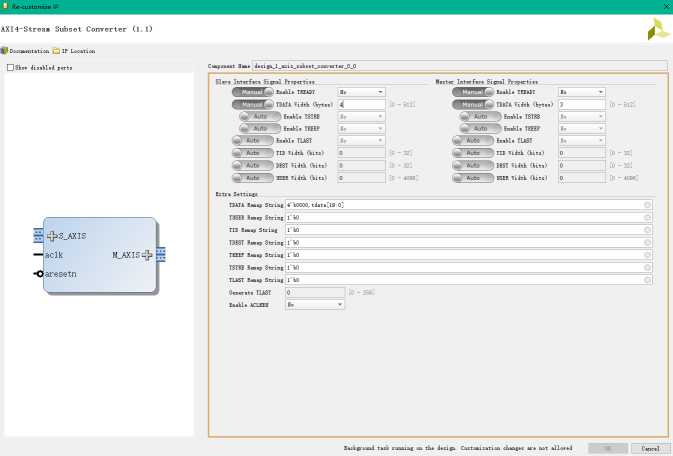Screen dimensions: 673x456
Task: Open slave Enable TKEEP dropdown
Action: coord(361,128)
